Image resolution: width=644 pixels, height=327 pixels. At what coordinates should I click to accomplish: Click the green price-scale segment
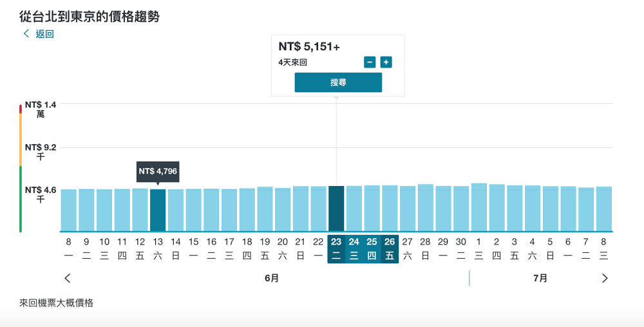(20, 199)
